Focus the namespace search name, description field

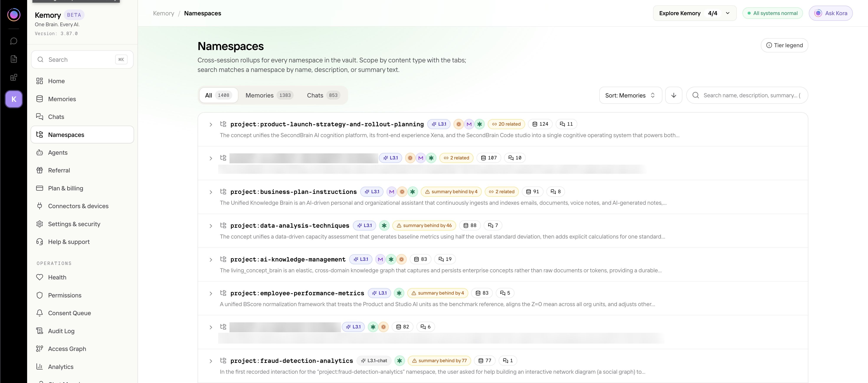click(x=747, y=95)
